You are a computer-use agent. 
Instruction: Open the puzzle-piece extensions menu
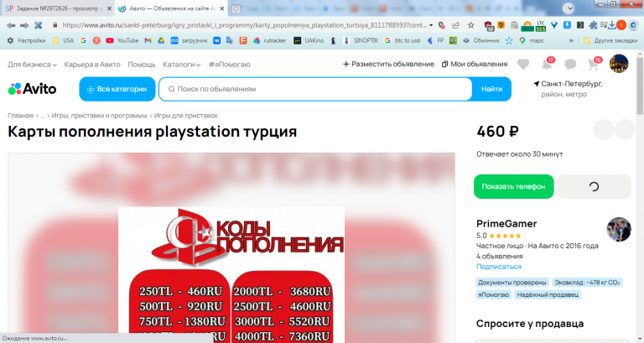point(593,25)
